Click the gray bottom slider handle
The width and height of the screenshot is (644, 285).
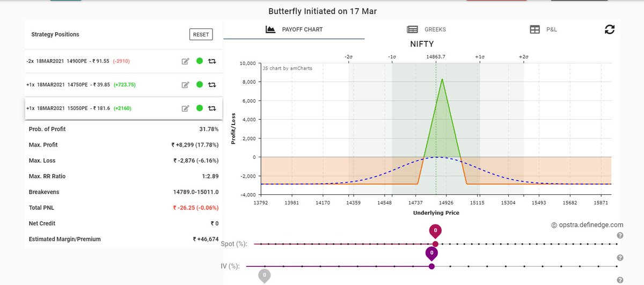pos(264,276)
